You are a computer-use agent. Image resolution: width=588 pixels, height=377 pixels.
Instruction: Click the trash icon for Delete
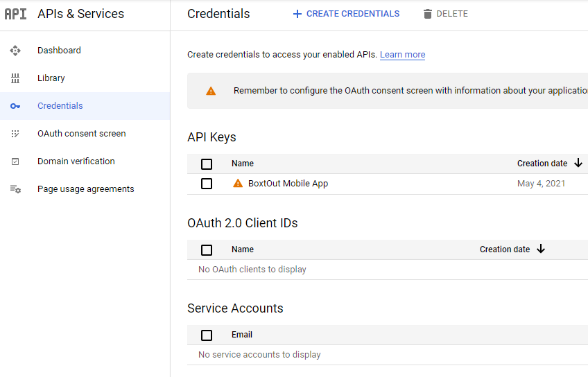pos(428,14)
